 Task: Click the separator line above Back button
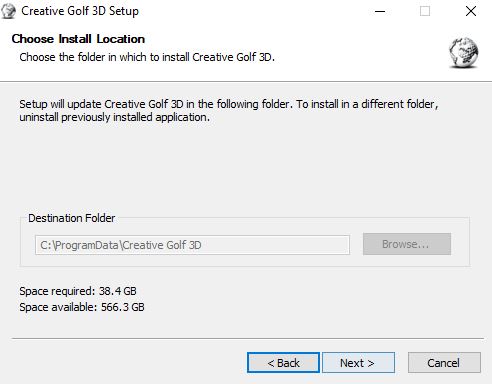click(248, 338)
